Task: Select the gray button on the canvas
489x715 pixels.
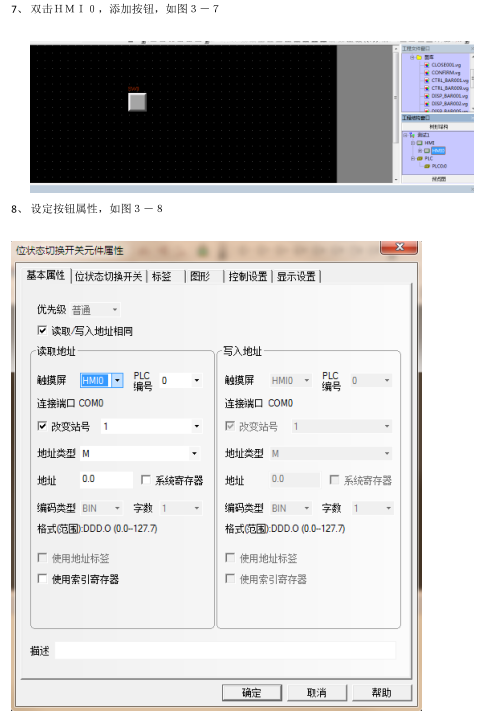Action: click(137, 102)
